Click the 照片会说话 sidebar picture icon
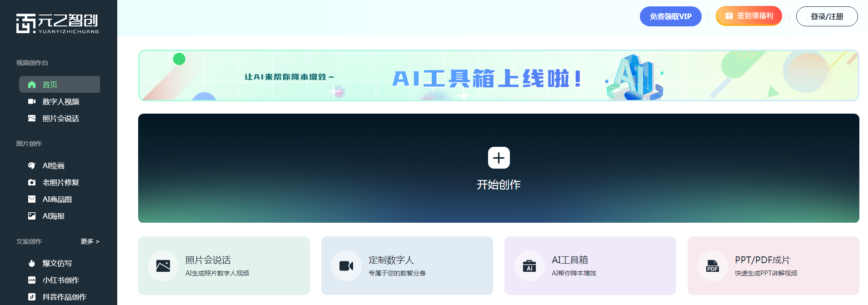 32,118
